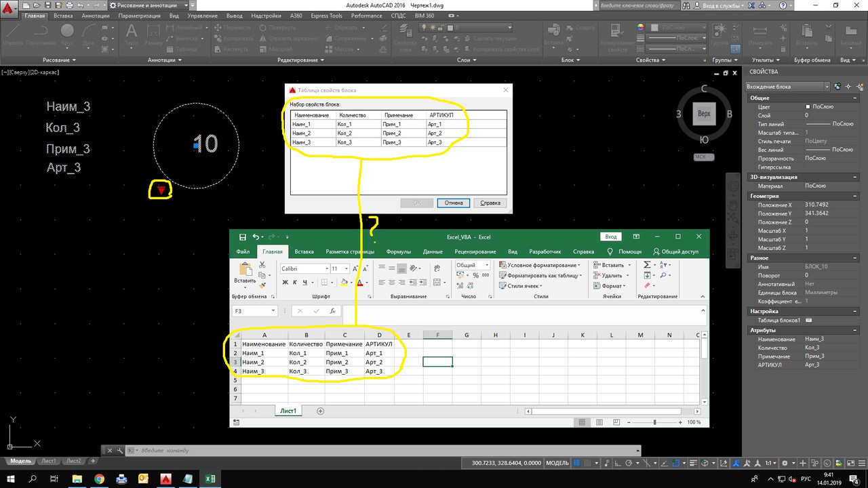Open the Excel "Формулы" tab
This screenshot has height=488, width=868.
tap(399, 251)
